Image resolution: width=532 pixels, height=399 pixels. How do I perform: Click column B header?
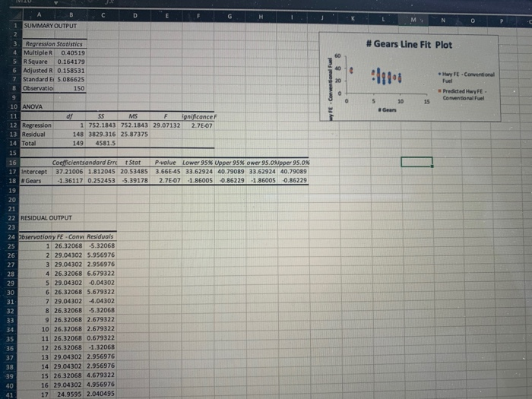[71, 15]
